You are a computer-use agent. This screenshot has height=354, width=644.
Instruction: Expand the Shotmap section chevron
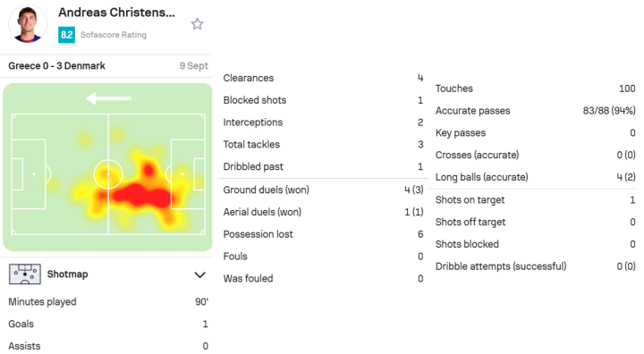199,274
